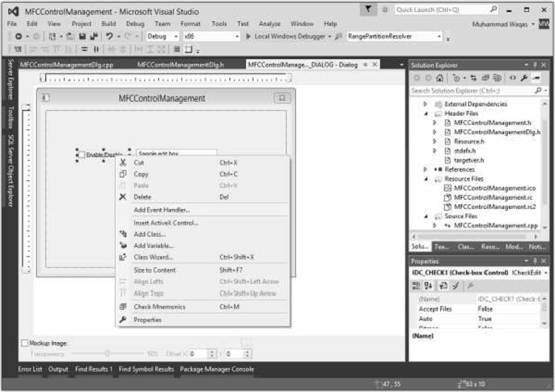The image size is (555, 392).
Task: Click the Undo arrow in the toolbar
Action: pos(109,36)
